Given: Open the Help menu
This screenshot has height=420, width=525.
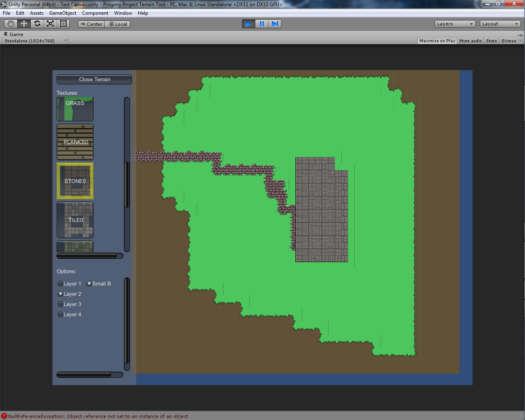Looking at the screenshot, I should [x=143, y=13].
